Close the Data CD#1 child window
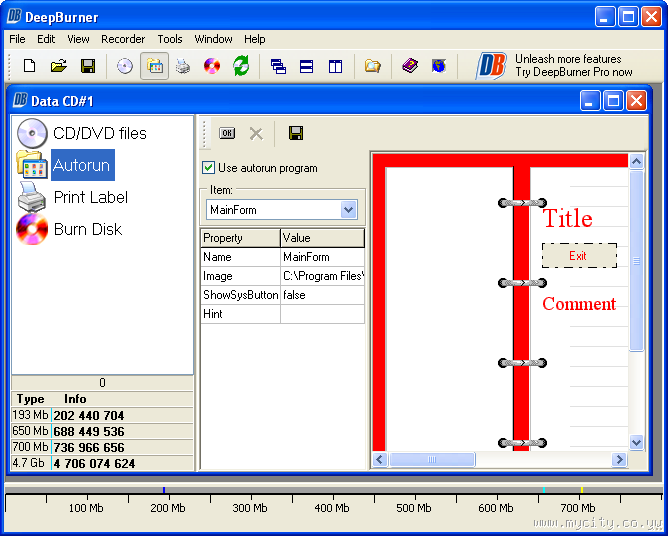668x536 pixels. [x=636, y=101]
